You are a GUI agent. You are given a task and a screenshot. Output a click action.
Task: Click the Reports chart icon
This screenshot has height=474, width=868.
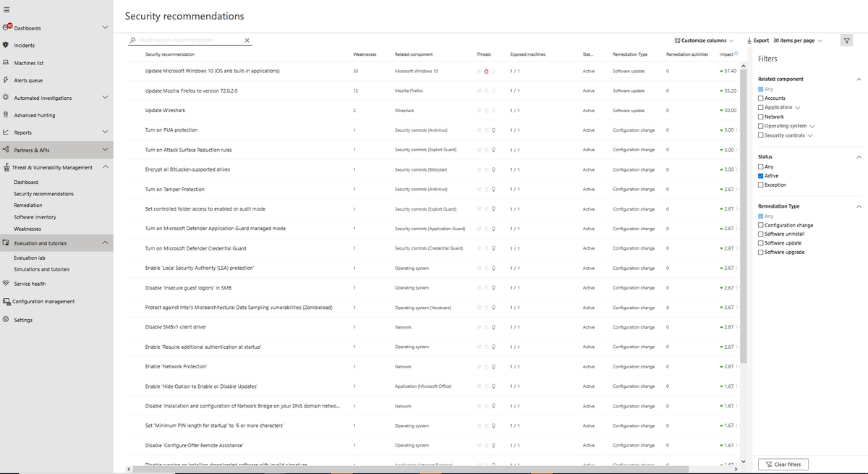click(x=6, y=132)
